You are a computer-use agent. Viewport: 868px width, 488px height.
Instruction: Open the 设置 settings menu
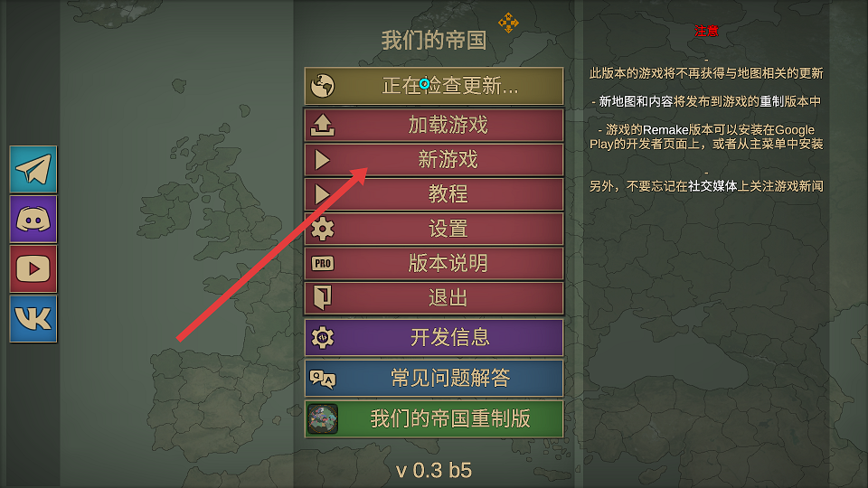click(434, 229)
